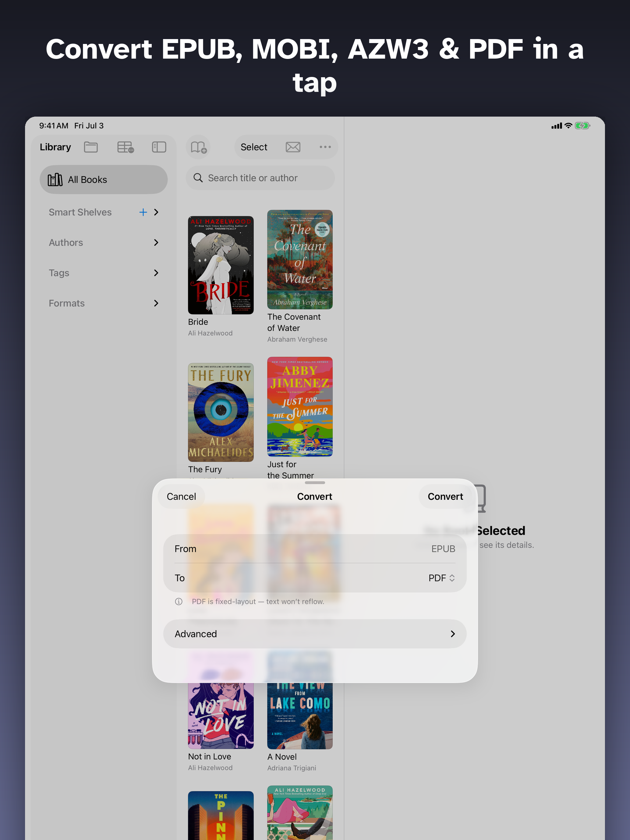The image size is (630, 840).
Task: Add a new Smart Shelf with plus
Action: (143, 212)
